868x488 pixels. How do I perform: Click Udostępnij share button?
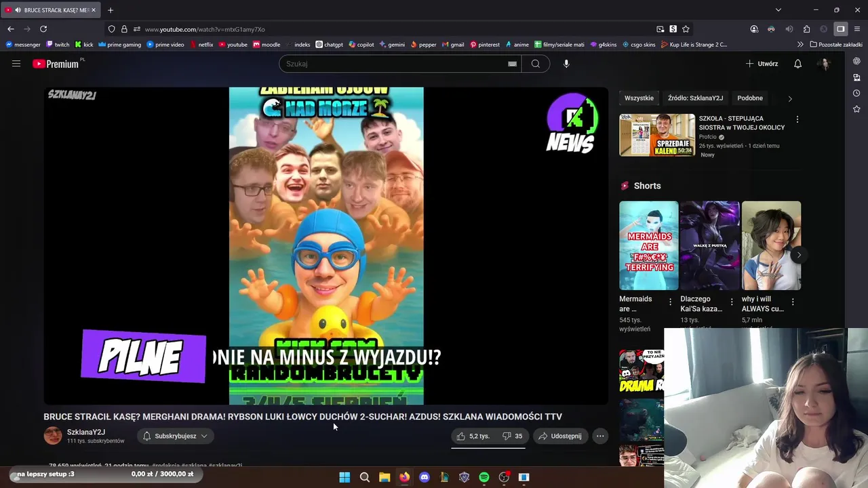[560, 436]
